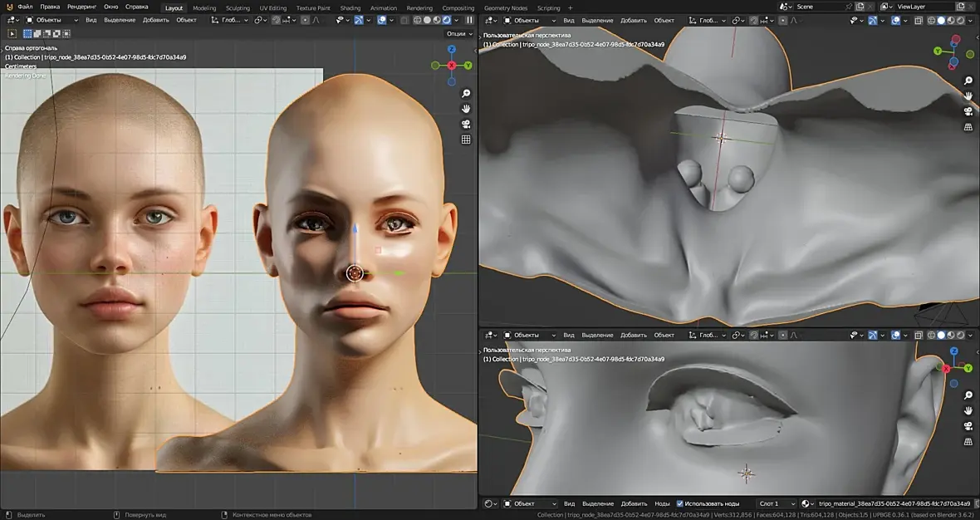Screen dimensions: 980x520
Task: Toggle the snap magnet in left viewport header
Action: (x=277, y=20)
